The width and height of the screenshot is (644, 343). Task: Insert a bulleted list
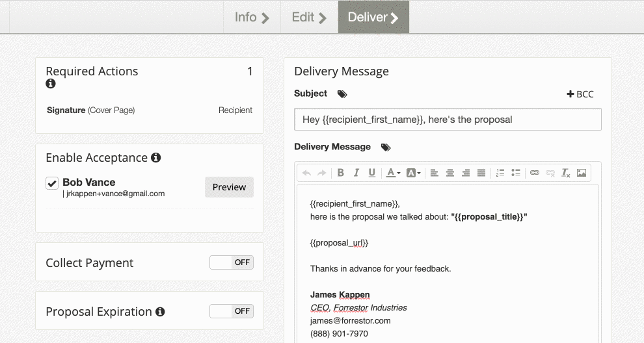(x=516, y=173)
